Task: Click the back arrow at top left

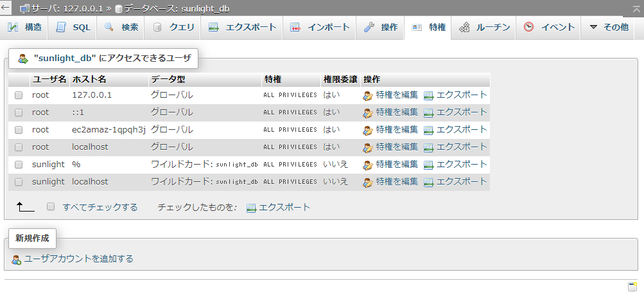Action: pos(6,8)
